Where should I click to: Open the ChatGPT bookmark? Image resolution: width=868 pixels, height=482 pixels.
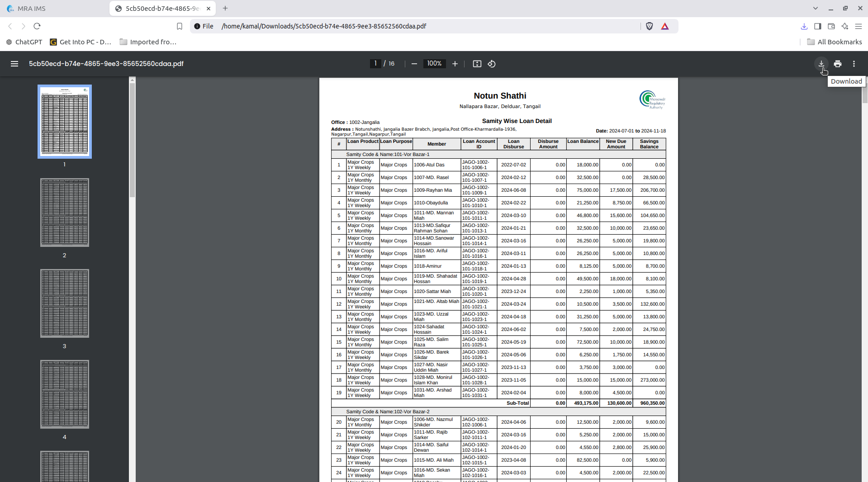click(24, 42)
